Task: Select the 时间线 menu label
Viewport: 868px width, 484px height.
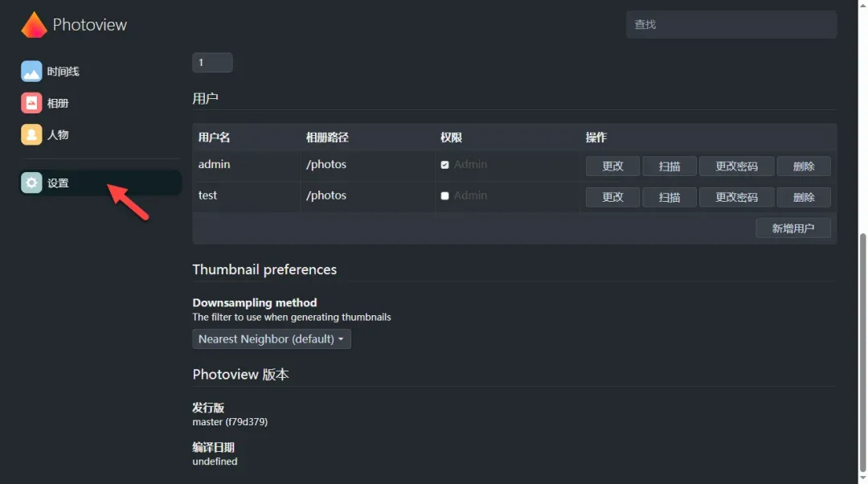Action: coord(63,72)
